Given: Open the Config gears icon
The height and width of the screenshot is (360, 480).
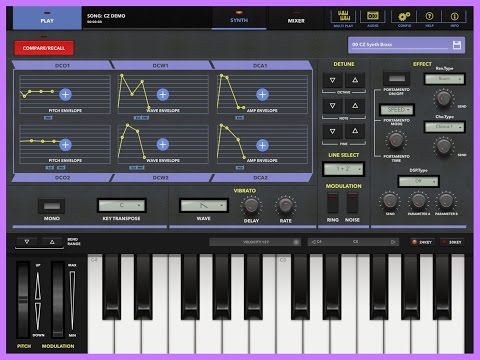Looking at the screenshot, I should (x=404, y=16).
